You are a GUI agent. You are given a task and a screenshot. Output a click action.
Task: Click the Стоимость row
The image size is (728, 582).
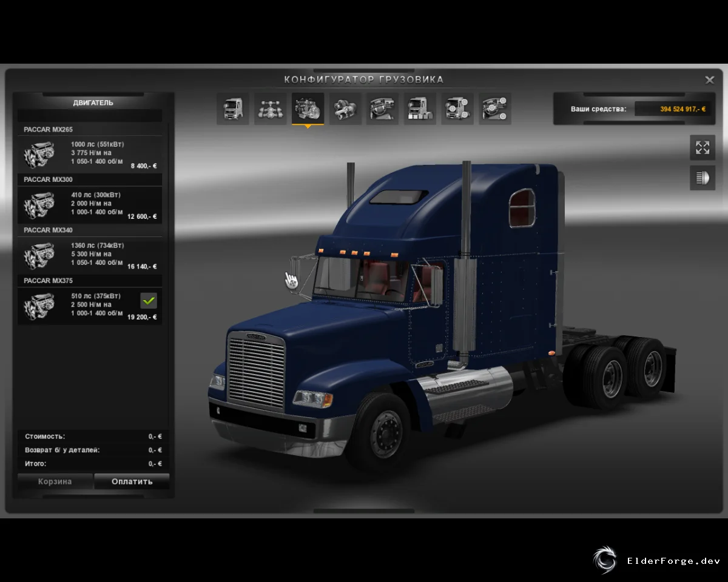pos(93,436)
